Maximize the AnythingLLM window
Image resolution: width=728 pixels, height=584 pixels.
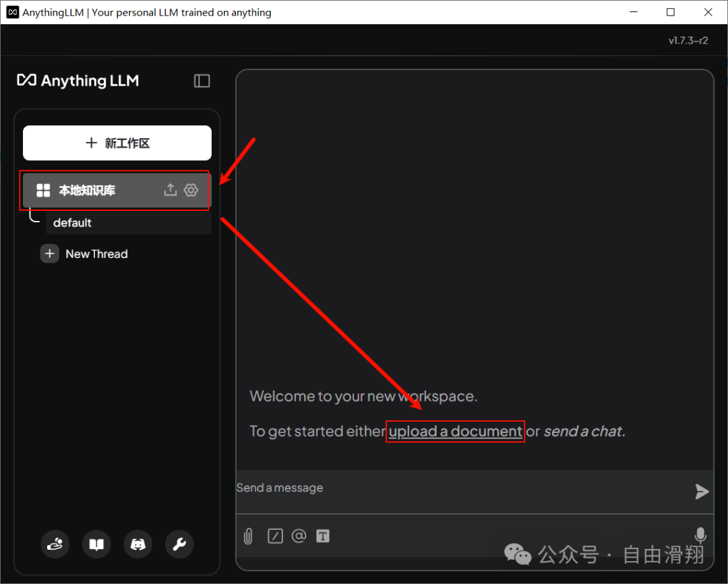click(671, 13)
